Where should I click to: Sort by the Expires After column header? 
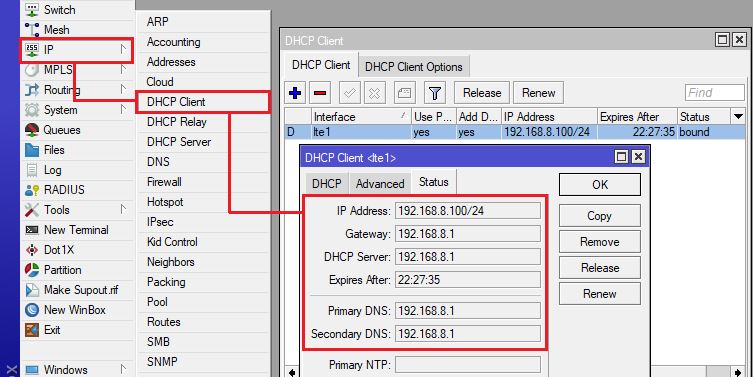(x=637, y=117)
